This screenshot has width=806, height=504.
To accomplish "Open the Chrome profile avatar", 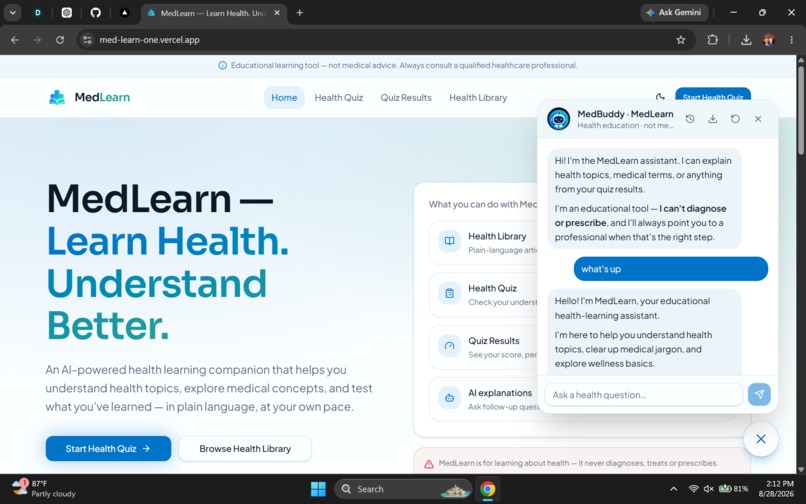I will pyautogui.click(x=769, y=40).
